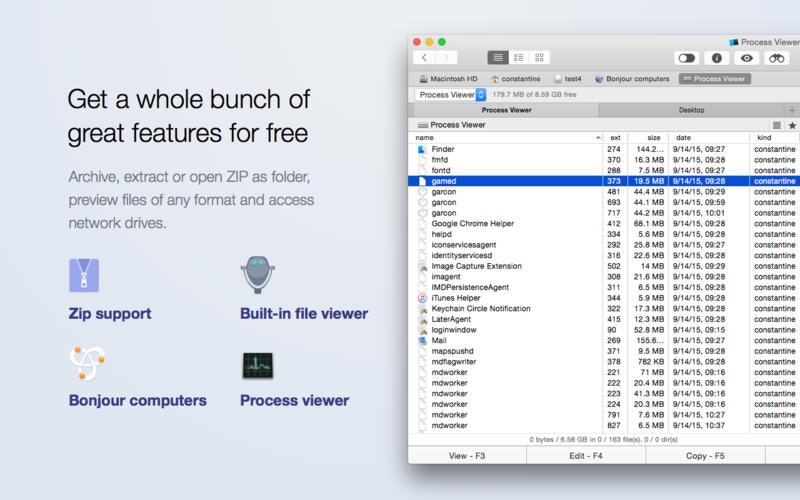The height and width of the screenshot is (500, 800).
Task: Select the helpd process row
Action: 604,234
